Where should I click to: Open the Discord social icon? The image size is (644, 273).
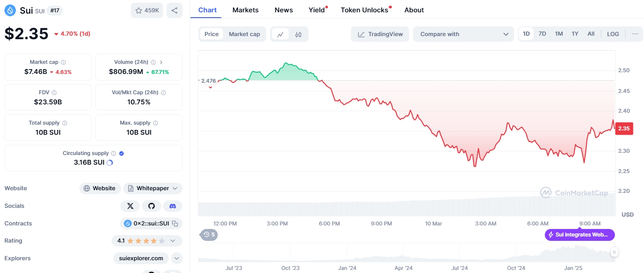pos(173,206)
